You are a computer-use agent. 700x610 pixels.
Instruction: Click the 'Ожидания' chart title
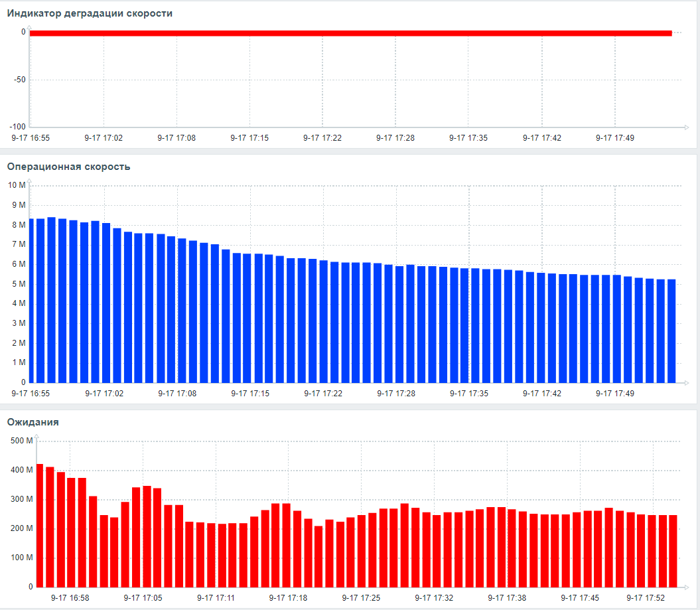pos(33,422)
